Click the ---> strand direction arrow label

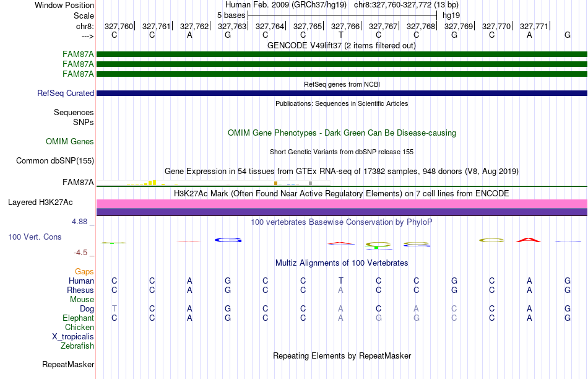click(87, 36)
